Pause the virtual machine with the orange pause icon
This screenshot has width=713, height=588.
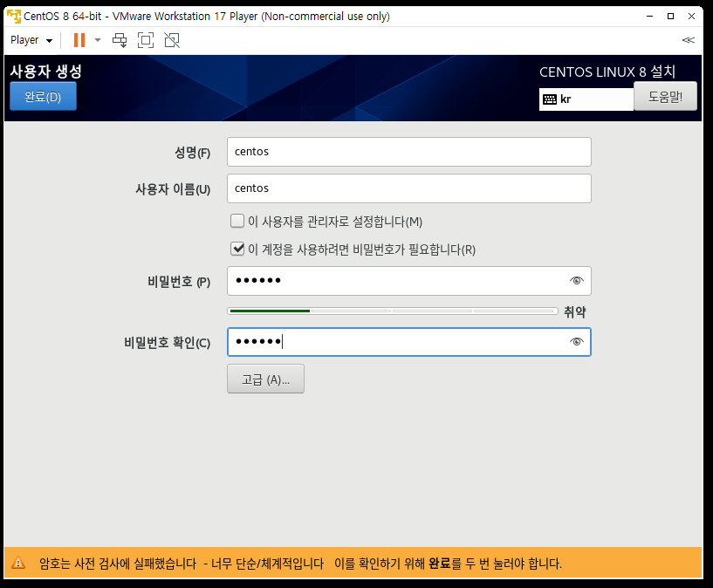[x=79, y=40]
